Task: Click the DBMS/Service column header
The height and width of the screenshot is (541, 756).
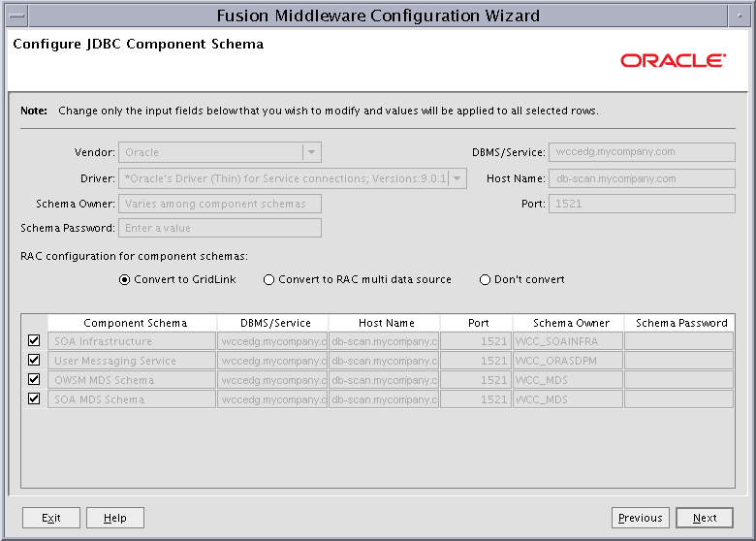Action: [273, 323]
